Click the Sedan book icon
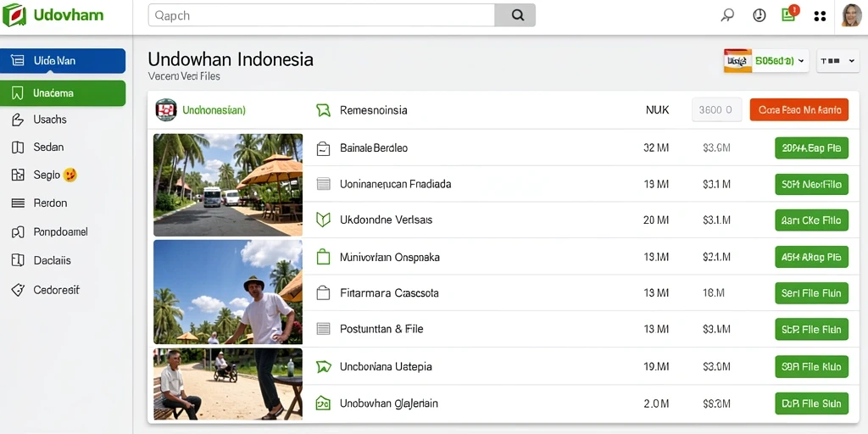Image resolution: width=868 pixels, height=434 pixels. tap(18, 147)
